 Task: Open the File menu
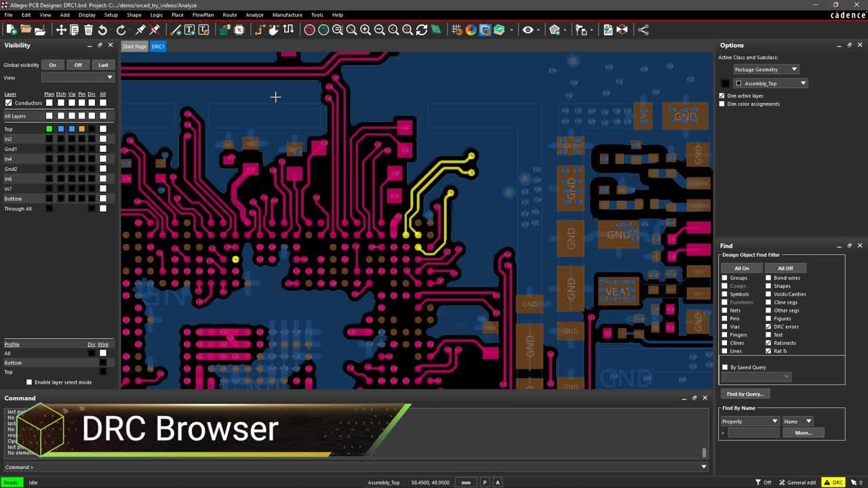[x=9, y=15]
